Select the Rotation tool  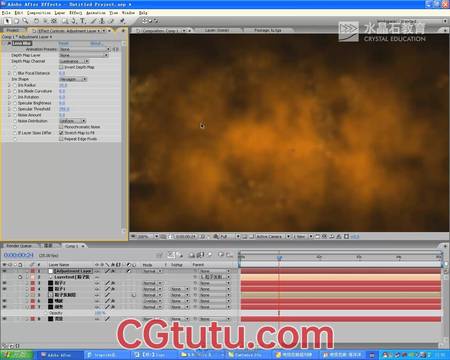36,21
